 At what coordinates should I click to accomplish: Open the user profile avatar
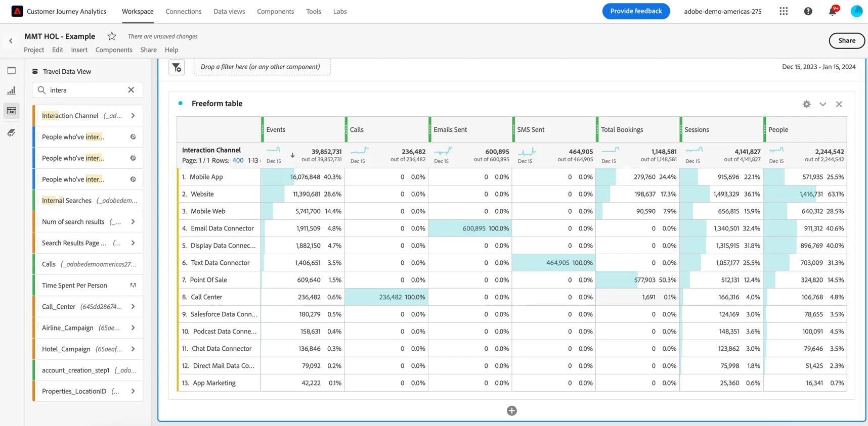click(x=856, y=11)
